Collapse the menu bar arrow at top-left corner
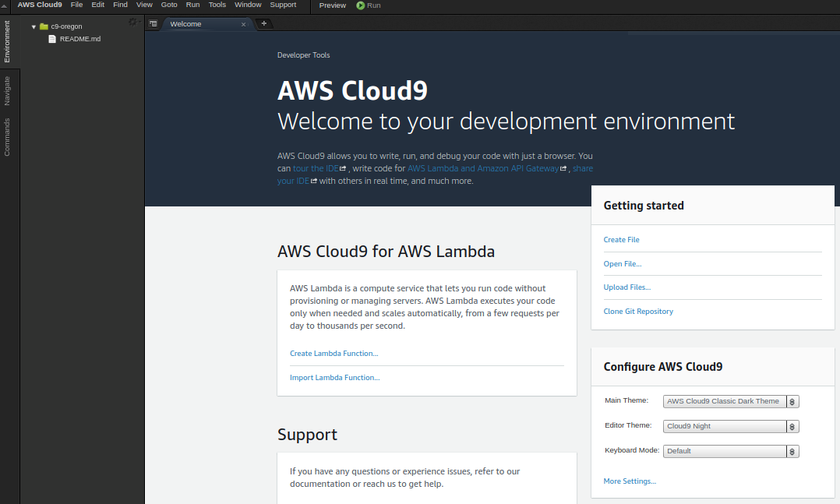The width and height of the screenshot is (840, 504). click(5, 5)
